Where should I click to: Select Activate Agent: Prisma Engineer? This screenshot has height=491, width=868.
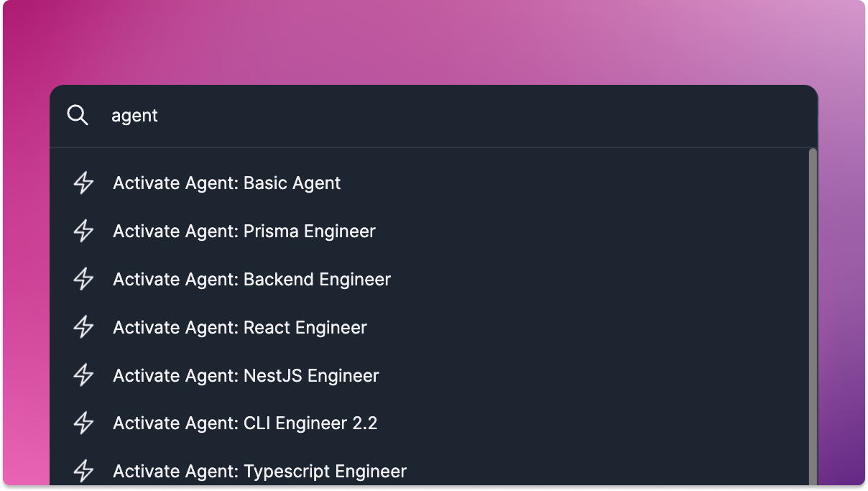[x=429, y=231]
